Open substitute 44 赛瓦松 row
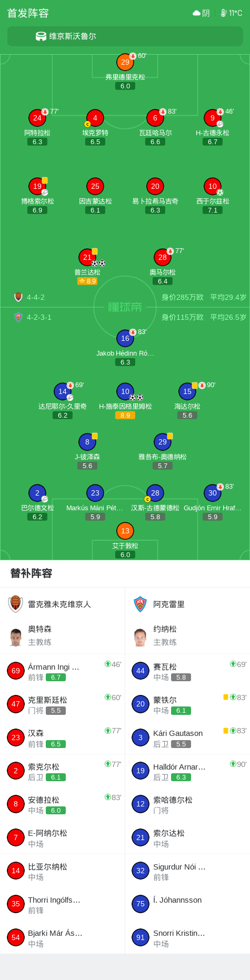The height and width of the screenshot is (980, 250). tap(187, 671)
